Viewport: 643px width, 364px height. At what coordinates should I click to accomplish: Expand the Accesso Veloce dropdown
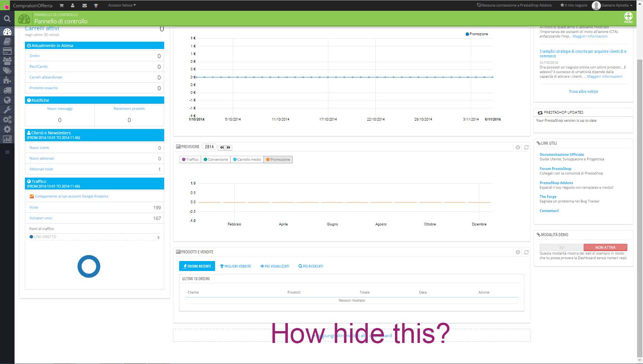point(122,5)
